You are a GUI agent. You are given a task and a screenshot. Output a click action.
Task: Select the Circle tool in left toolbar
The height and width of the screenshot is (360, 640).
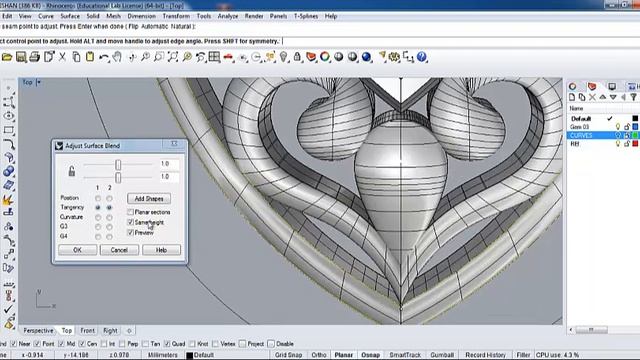click(x=9, y=116)
